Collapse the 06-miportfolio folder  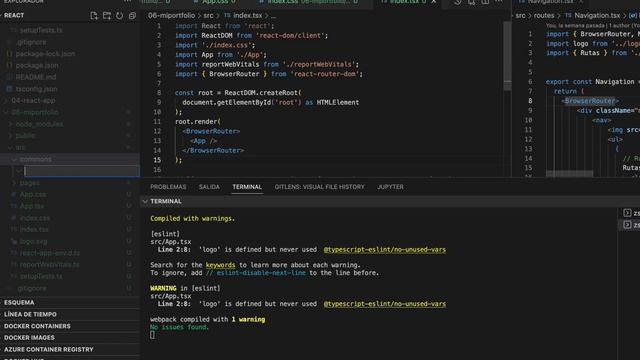[6, 112]
